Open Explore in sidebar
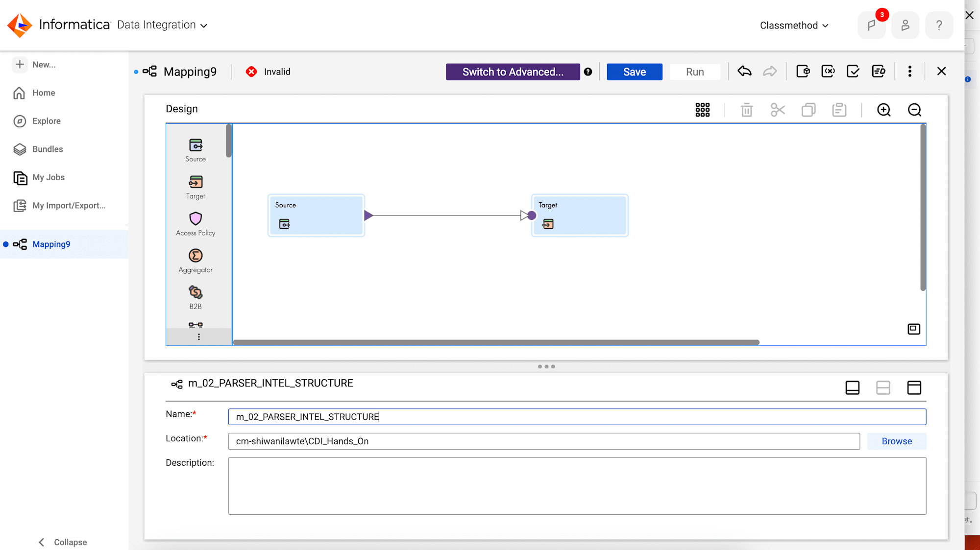 tap(37, 121)
